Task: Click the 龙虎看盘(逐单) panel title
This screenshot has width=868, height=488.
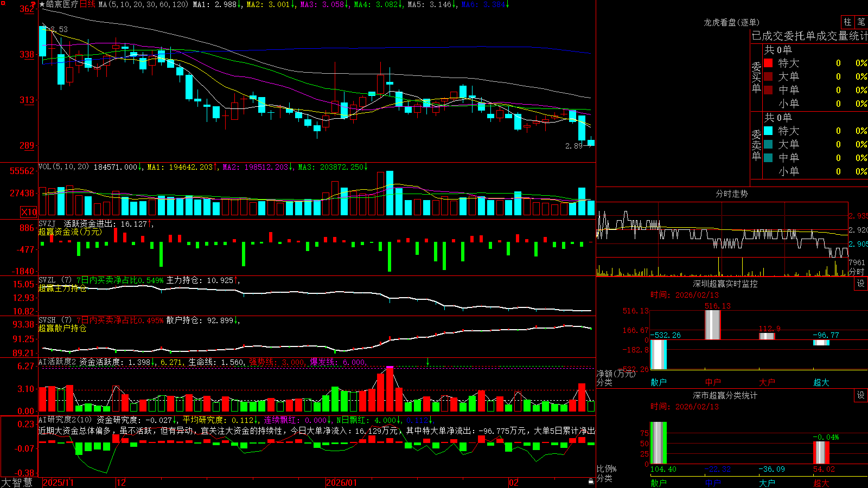Action: [x=731, y=22]
